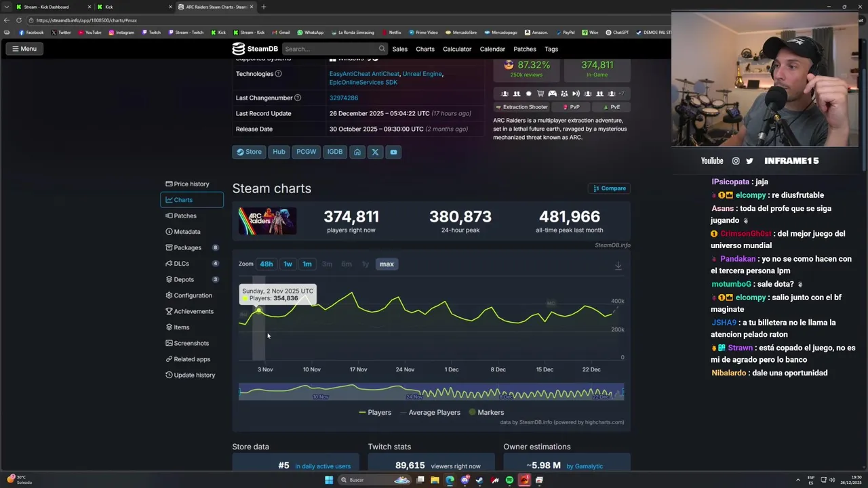The image size is (868, 488).
Task: Show hidden system tray icons
Action: (x=797, y=480)
